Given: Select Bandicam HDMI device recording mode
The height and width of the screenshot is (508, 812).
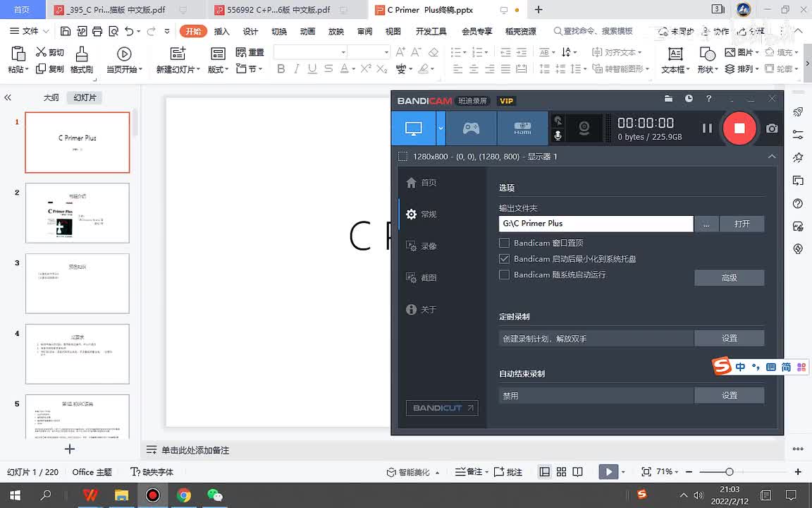Looking at the screenshot, I should coord(522,128).
